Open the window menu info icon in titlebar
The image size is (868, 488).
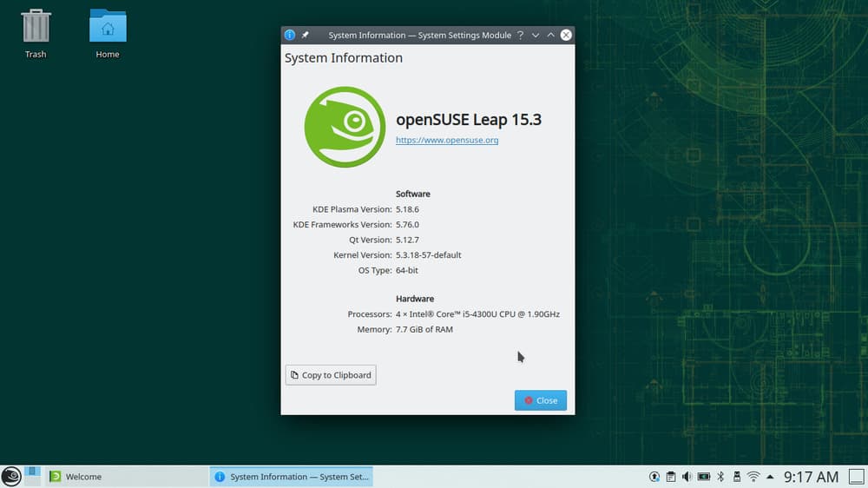pos(290,35)
